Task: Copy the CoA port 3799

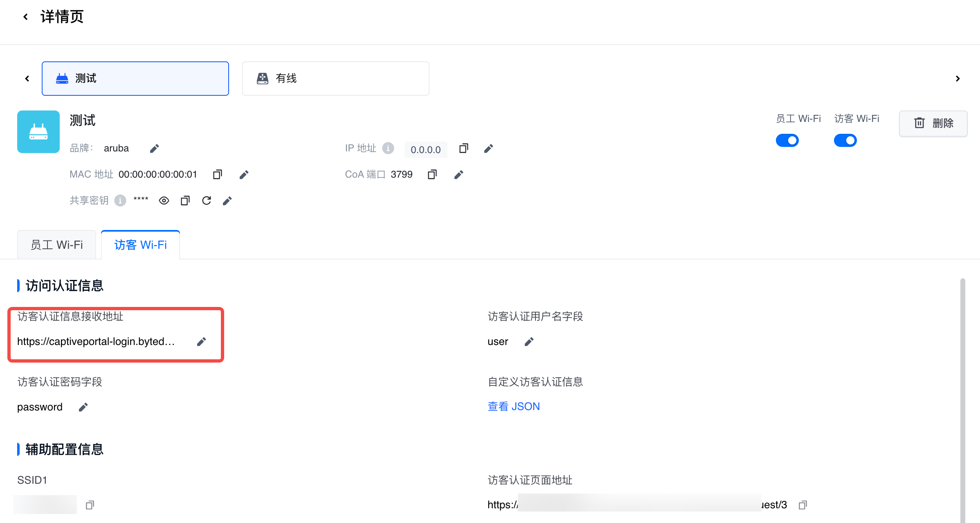Action: click(x=432, y=174)
